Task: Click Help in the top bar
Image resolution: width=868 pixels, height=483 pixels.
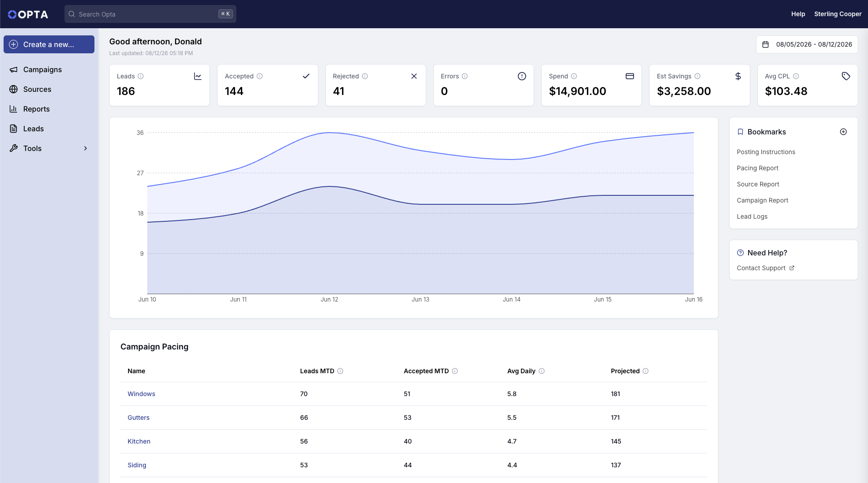Action: [798, 14]
